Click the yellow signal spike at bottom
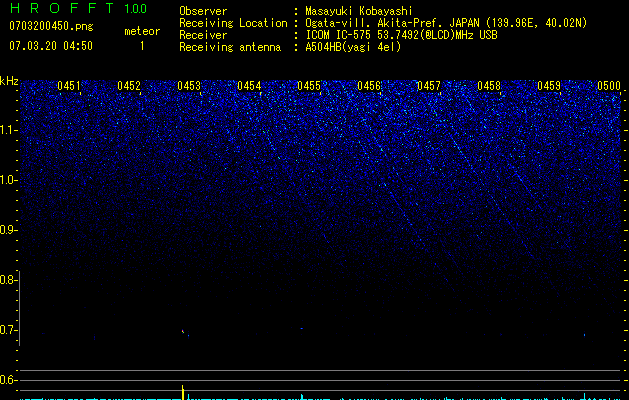The width and height of the screenshot is (629, 400). [x=183, y=392]
